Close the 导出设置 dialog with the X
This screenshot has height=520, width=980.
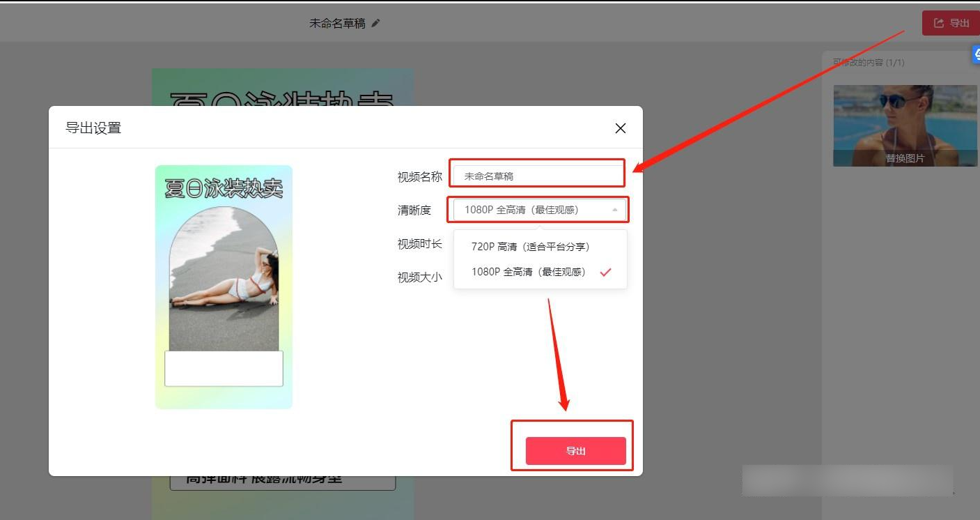click(620, 128)
